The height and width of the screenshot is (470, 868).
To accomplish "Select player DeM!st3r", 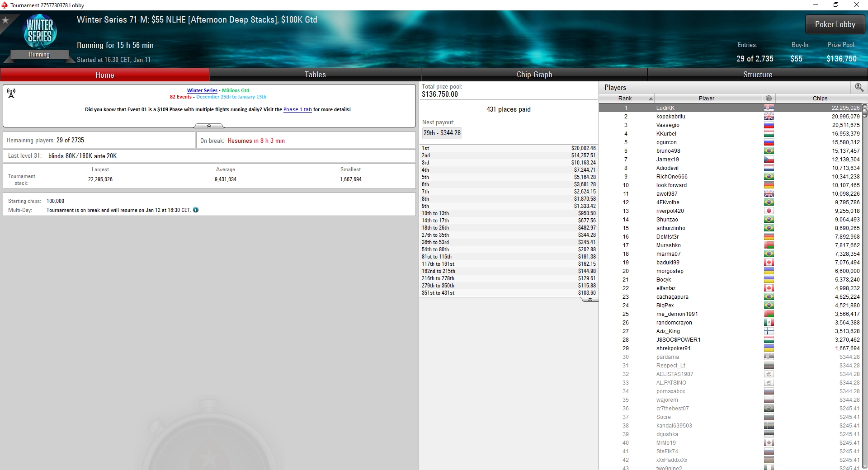I will pyautogui.click(x=730, y=237).
